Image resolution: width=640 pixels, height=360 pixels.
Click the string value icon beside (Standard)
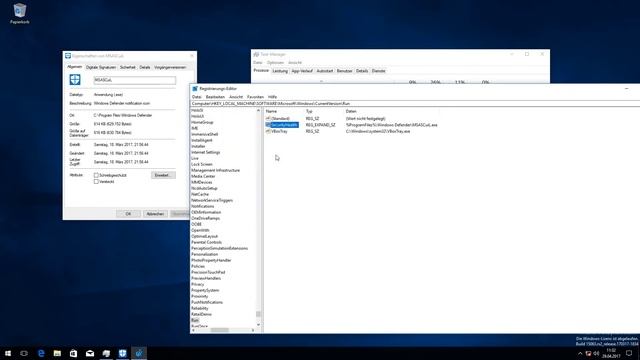pos(268,118)
